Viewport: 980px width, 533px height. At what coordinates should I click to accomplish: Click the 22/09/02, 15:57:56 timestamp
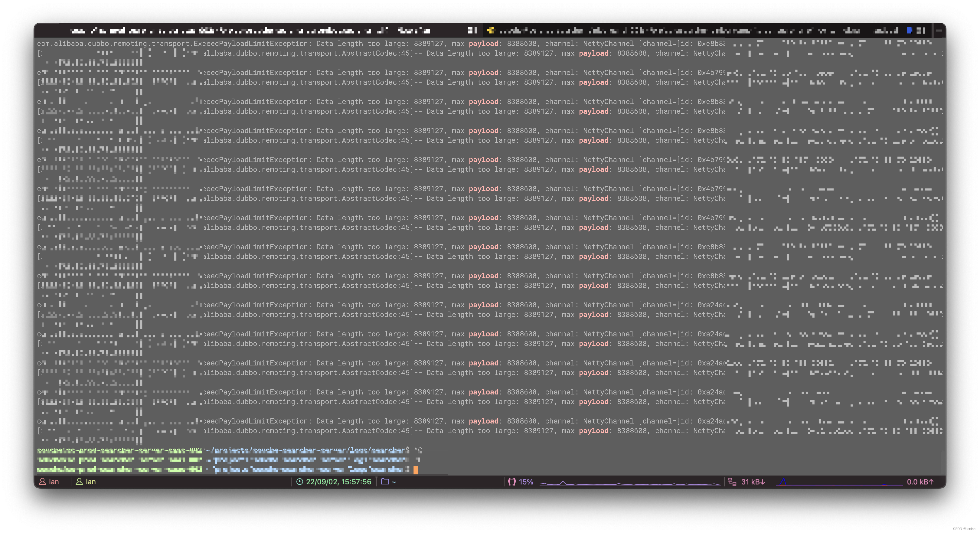[x=338, y=482]
